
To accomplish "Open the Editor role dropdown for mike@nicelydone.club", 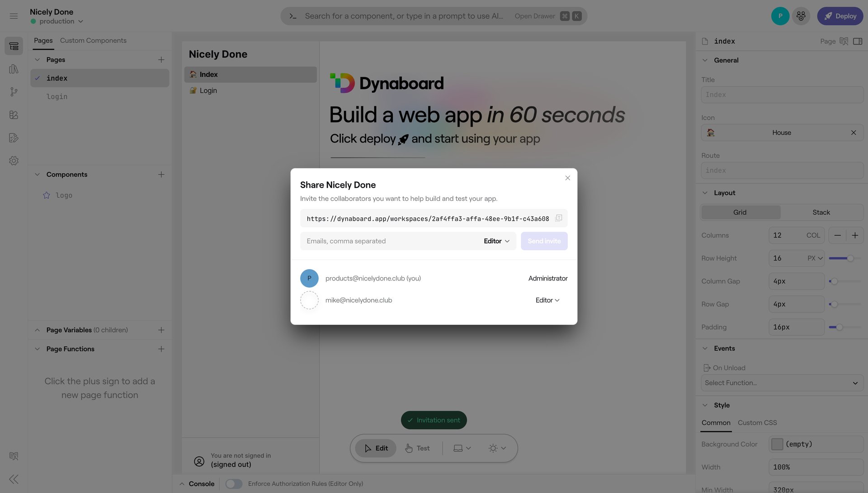I will click(x=547, y=300).
